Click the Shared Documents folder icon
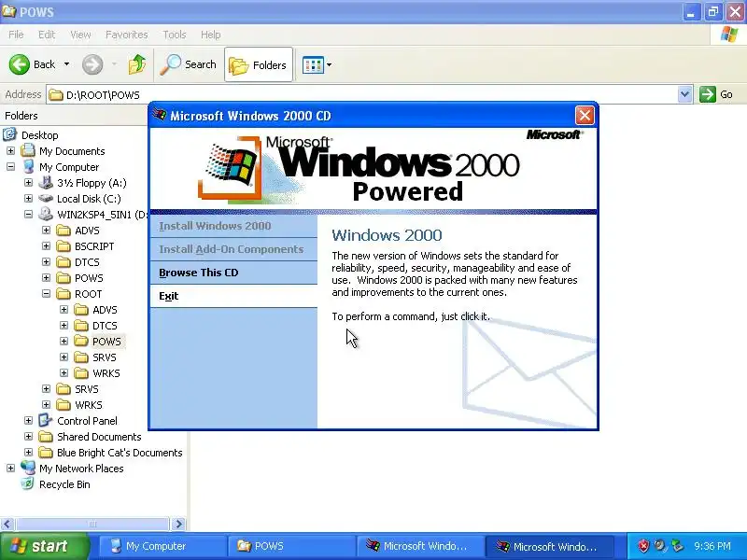 click(46, 437)
